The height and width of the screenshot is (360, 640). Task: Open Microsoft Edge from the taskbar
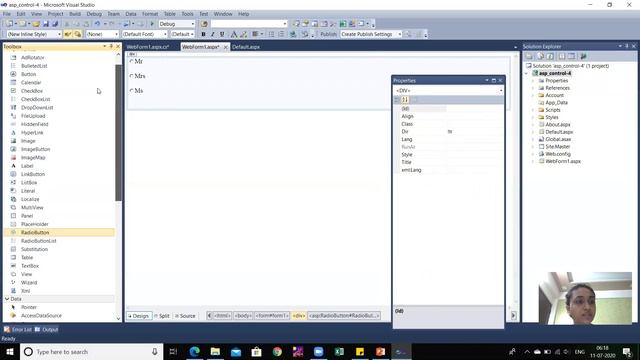click(x=195, y=351)
